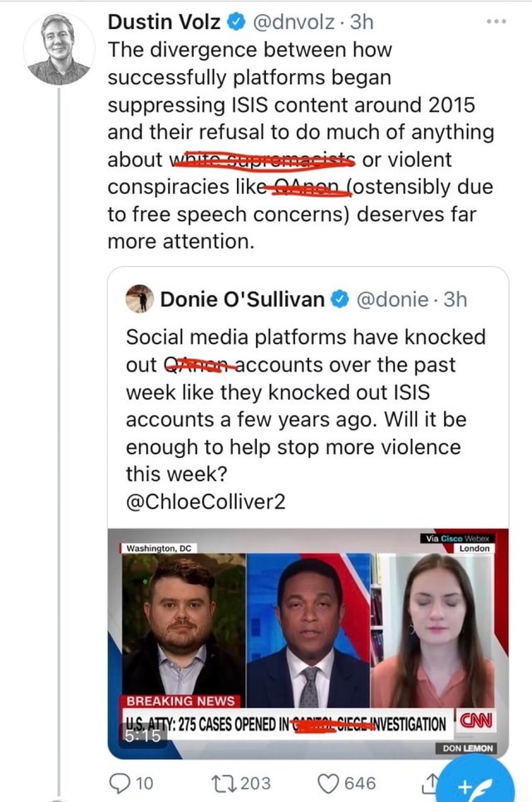
Task: Open the @donie handle
Action: (x=392, y=299)
